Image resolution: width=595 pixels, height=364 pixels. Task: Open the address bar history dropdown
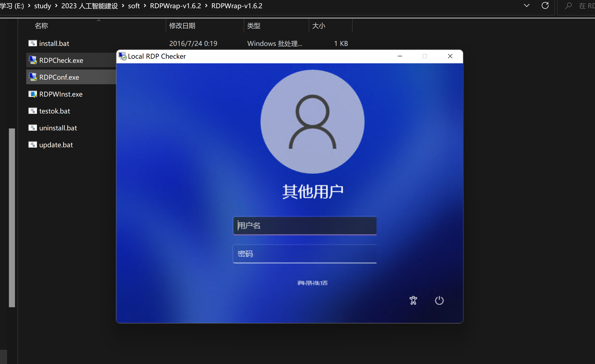click(527, 5)
